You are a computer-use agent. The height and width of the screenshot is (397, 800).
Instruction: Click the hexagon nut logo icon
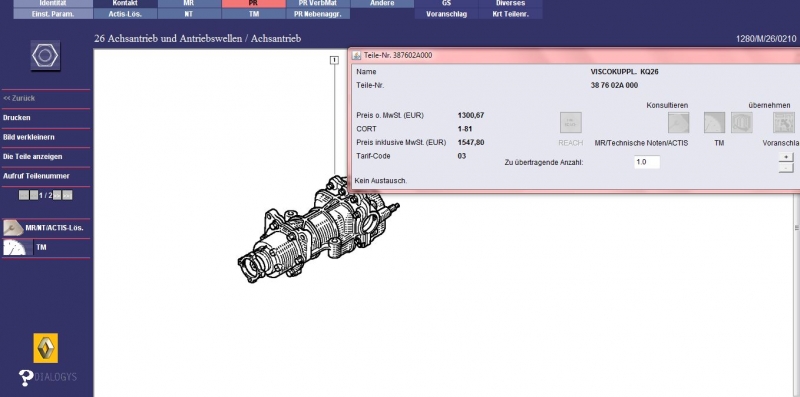pyautogui.click(x=45, y=56)
